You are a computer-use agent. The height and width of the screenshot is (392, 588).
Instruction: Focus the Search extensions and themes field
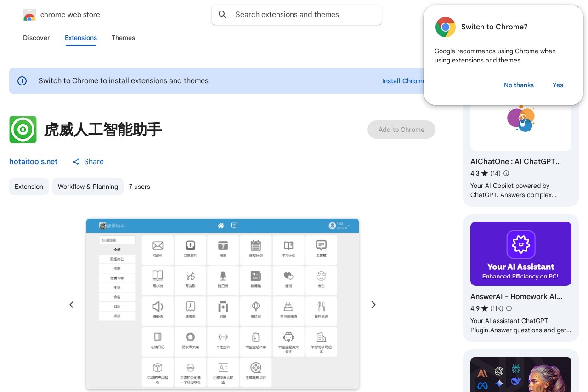[x=297, y=15]
